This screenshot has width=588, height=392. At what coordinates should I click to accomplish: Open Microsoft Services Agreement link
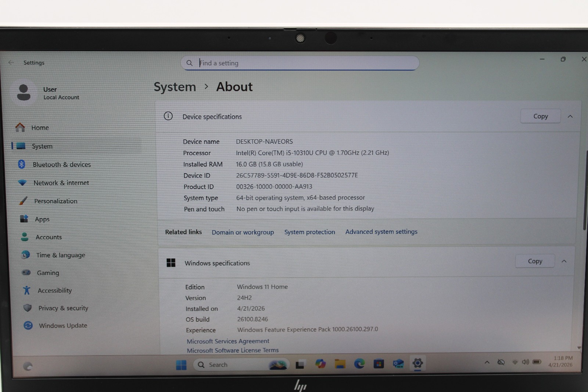228,341
